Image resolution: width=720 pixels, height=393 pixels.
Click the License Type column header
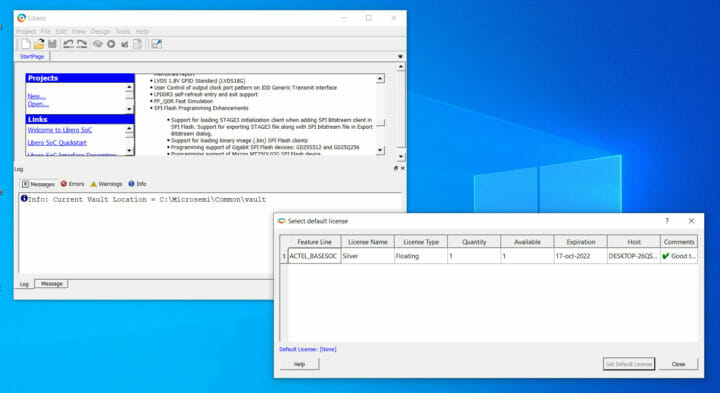coord(421,241)
